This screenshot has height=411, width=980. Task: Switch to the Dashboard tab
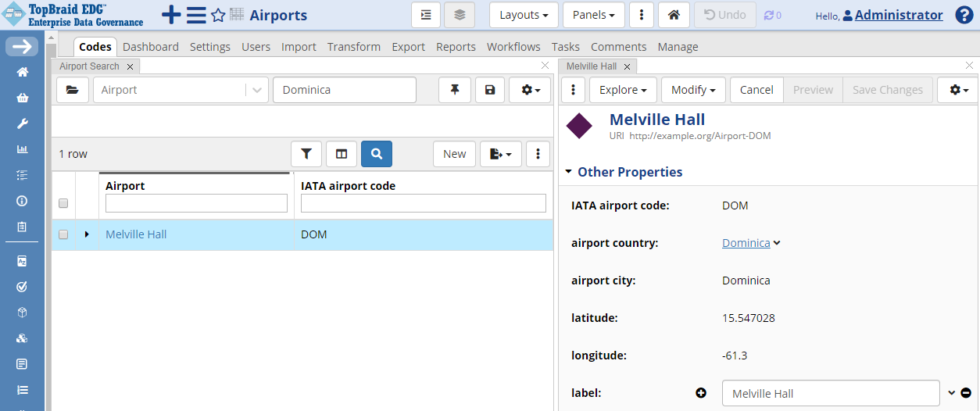tap(151, 47)
